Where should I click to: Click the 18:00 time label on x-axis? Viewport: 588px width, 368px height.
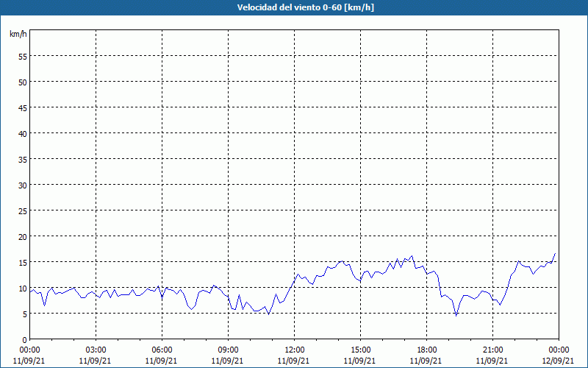click(427, 350)
